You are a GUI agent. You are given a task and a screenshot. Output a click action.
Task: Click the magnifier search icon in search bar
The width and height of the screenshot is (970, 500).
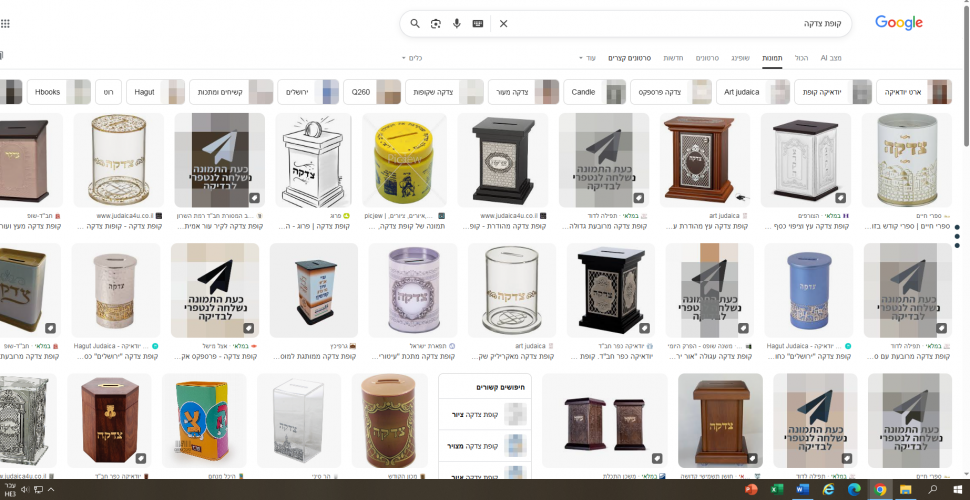(415, 23)
